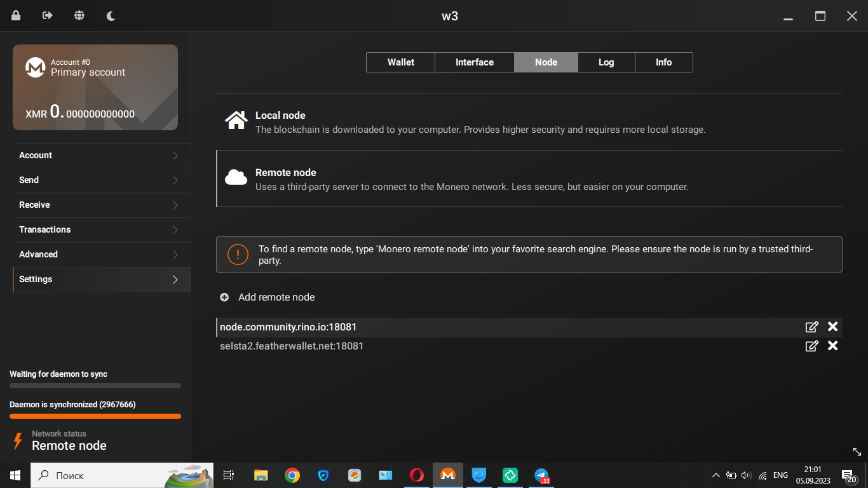
Task: Switch to the Wallet tab
Action: [400, 62]
